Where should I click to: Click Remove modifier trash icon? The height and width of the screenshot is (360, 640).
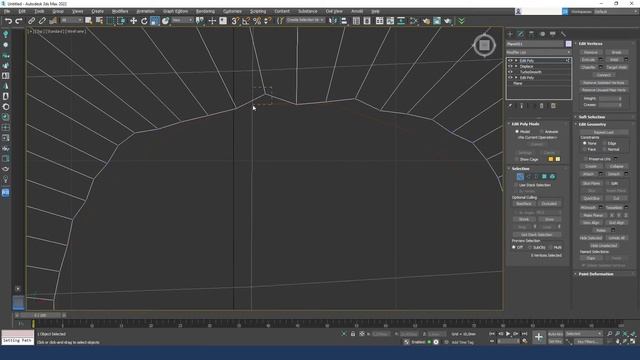[542, 106]
